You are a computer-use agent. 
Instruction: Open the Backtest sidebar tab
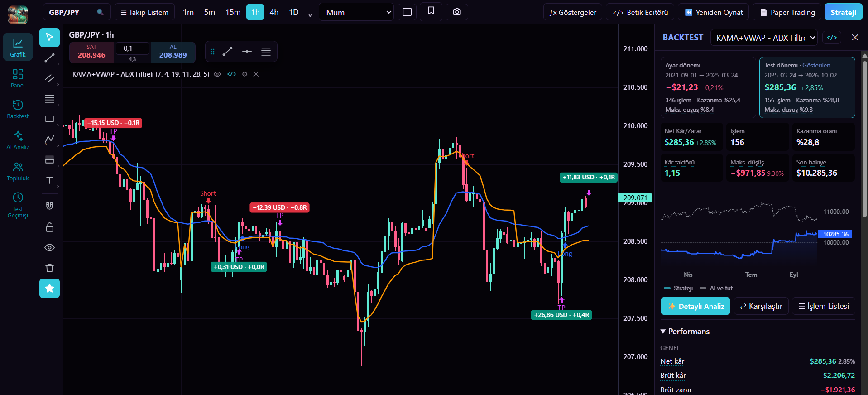[x=18, y=109]
